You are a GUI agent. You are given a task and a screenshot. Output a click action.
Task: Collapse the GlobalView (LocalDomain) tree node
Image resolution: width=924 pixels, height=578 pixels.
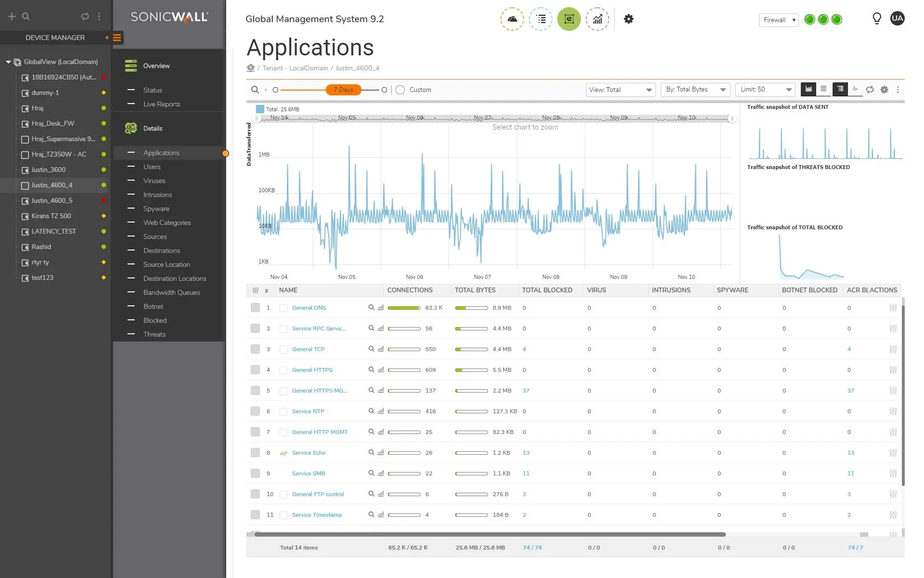8,62
